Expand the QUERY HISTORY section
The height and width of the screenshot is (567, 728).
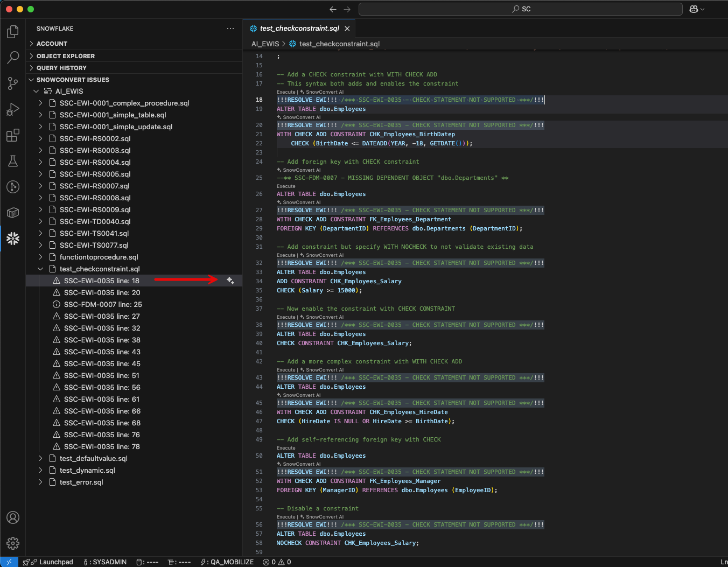(61, 68)
